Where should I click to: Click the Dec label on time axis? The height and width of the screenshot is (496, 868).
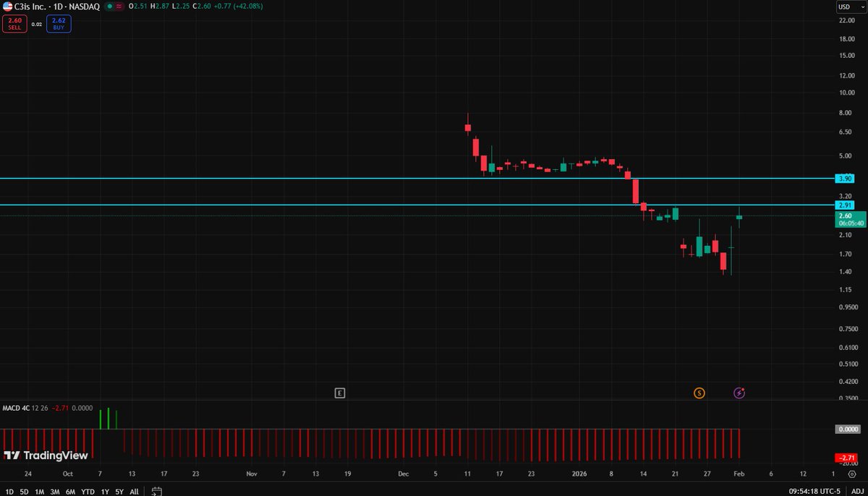click(x=404, y=474)
